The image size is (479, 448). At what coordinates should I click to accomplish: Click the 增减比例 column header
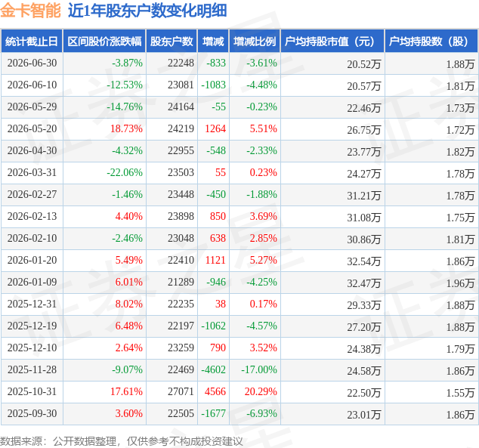tap(255, 42)
